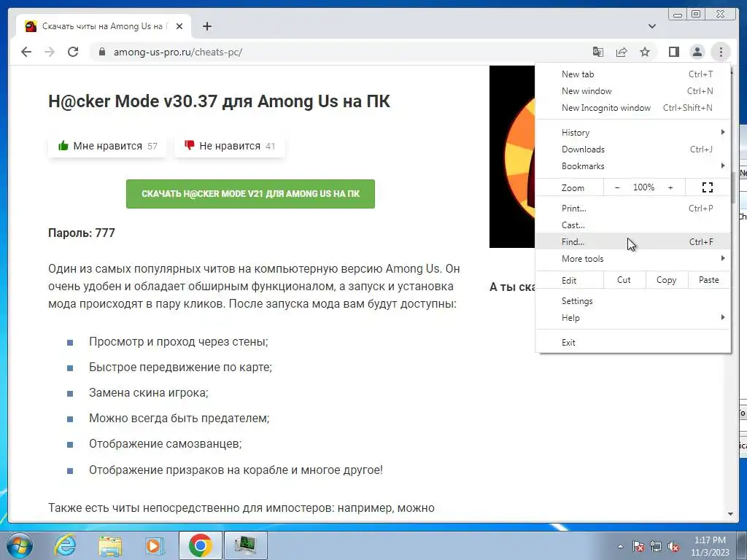Increase zoom with the plus button
This screenshot has height=560, width=747.
pos(670,187)
